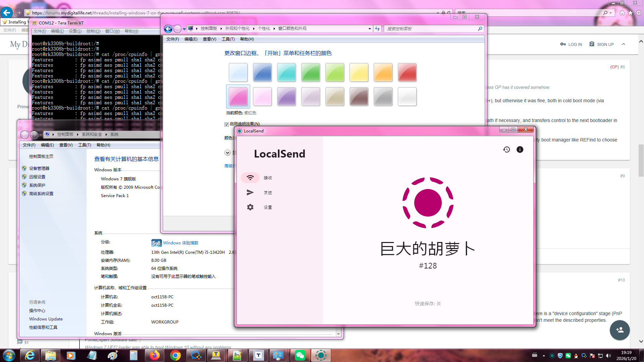Select the red window color swatch
644x362 pixels.
pyautogui.click(x=407, y=72)
